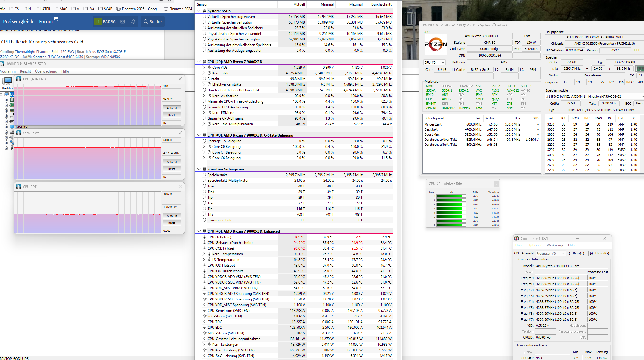Click the notification bell icon
The image size is (644, 360).
tap(133, 22)
